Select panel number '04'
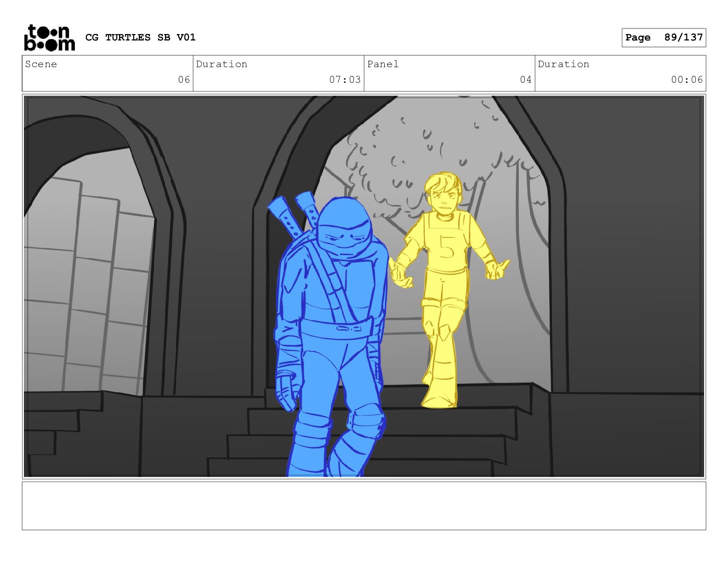728x563 pixels. click(526, 80)
